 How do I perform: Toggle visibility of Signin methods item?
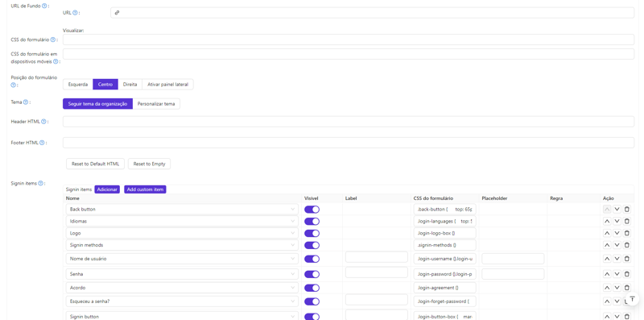coord(312,245)
